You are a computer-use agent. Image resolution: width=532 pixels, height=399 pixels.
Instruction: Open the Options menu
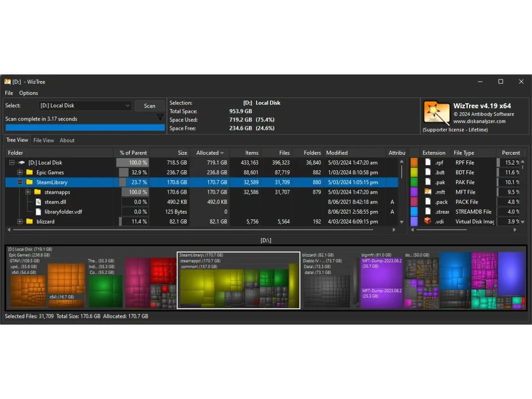click(x=28, y=93)
